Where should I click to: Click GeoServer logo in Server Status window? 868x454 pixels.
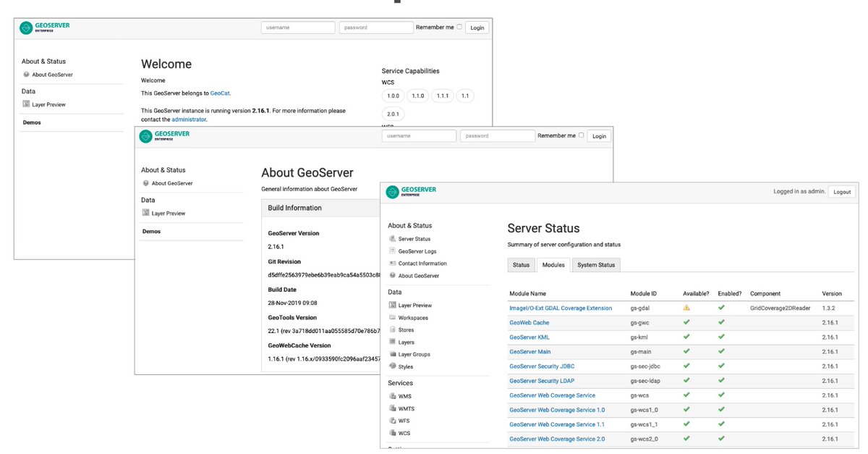pos(411,192)
